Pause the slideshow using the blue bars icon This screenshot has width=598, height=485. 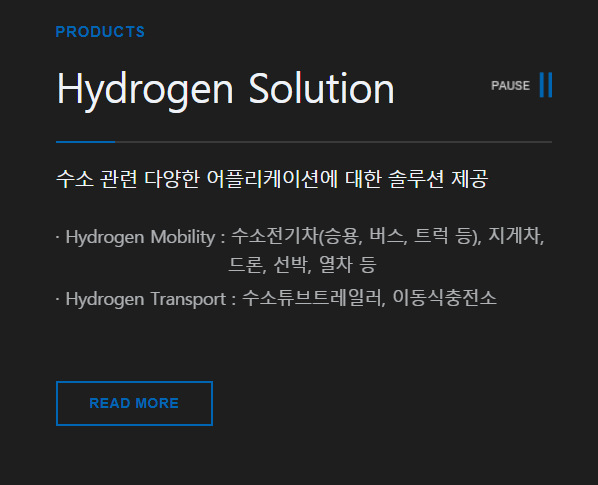[x=546, y=85]
